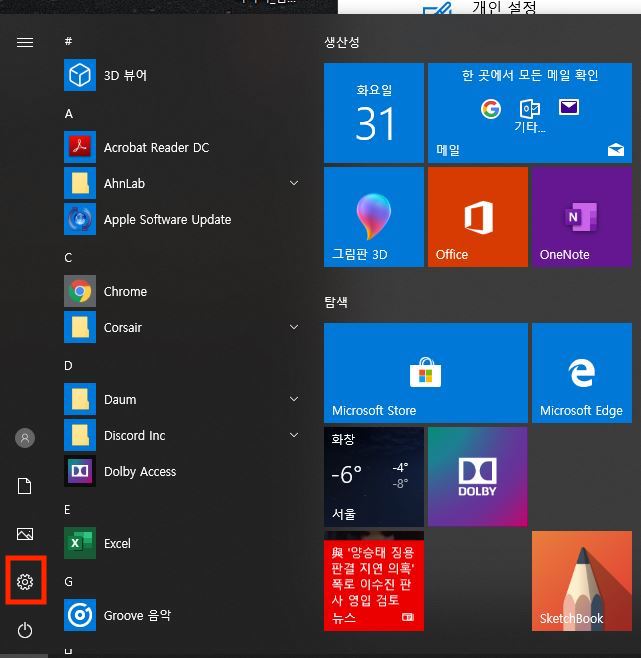Launch Chrome from app list
Viewport: 641px width, 658px height.
[184, 291]
